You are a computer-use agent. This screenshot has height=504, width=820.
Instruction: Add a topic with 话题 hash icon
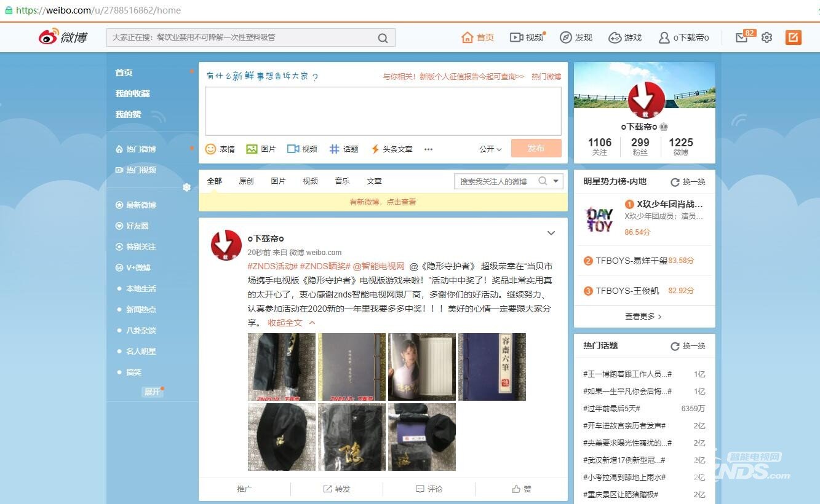[x=344, y=149]
